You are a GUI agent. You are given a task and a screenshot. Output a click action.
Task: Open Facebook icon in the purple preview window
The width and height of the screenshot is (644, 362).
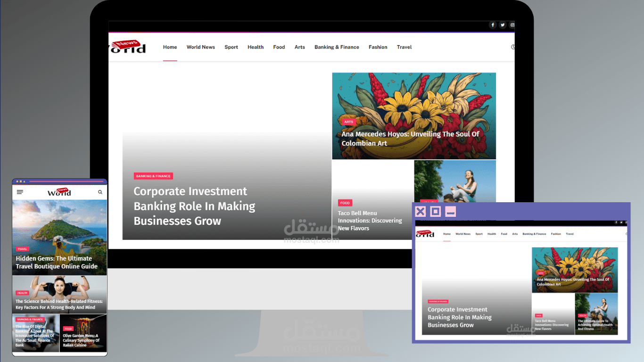616,222
